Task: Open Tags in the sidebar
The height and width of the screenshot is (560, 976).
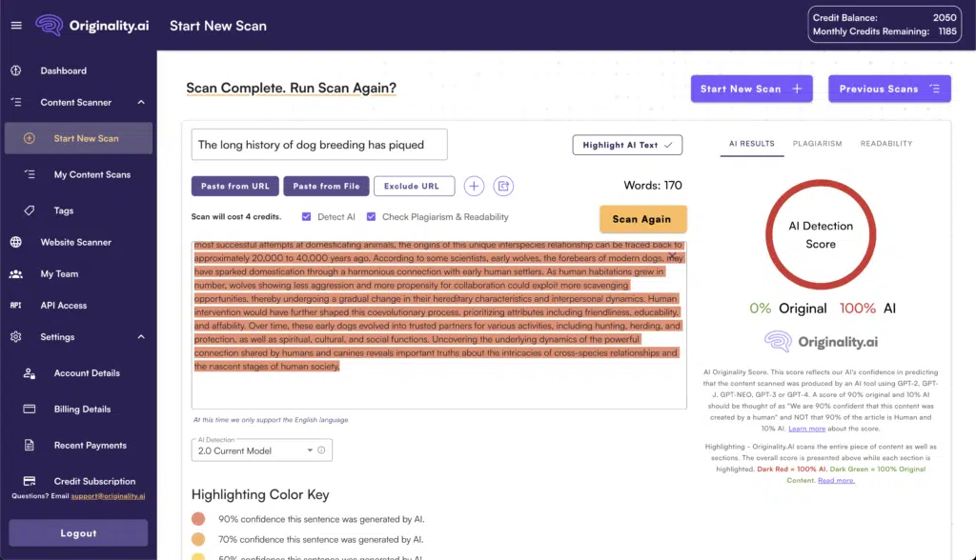Action: click(x=64, y=210)
